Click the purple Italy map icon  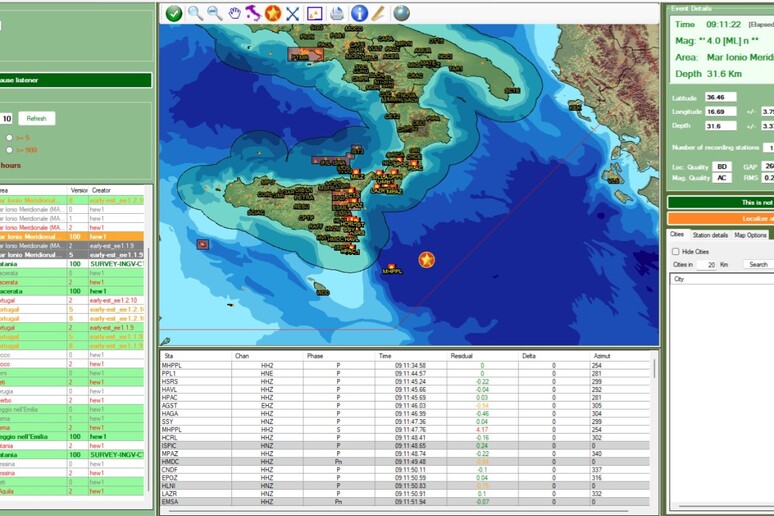tap(253, 13)
